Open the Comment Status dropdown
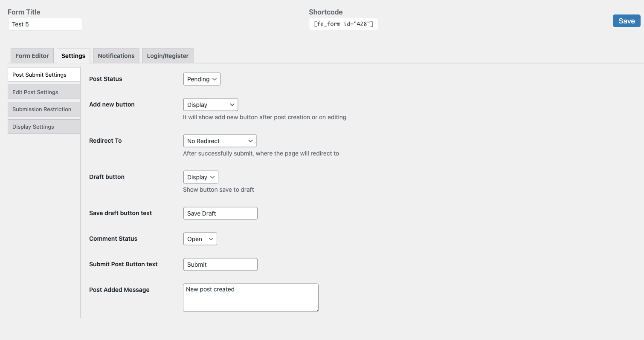The image size is (644, 340). coord(200,239)
